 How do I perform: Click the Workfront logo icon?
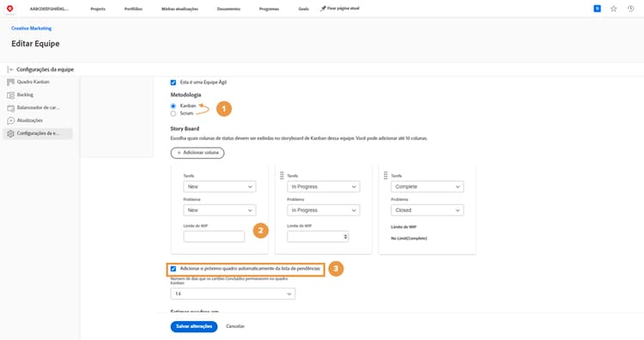[9, 9]
